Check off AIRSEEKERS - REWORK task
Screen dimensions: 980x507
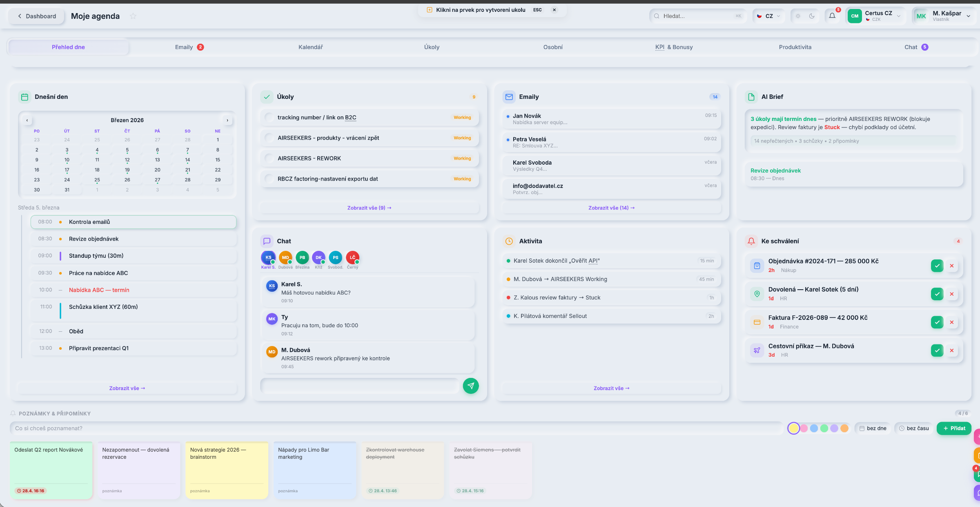[269, 158]
